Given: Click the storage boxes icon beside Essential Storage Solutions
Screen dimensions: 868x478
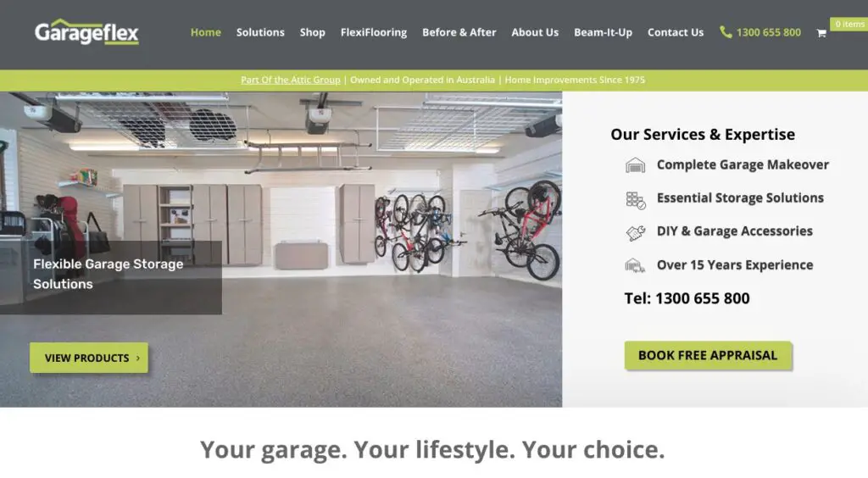Looking at the screenshot, I should (635, 200).
